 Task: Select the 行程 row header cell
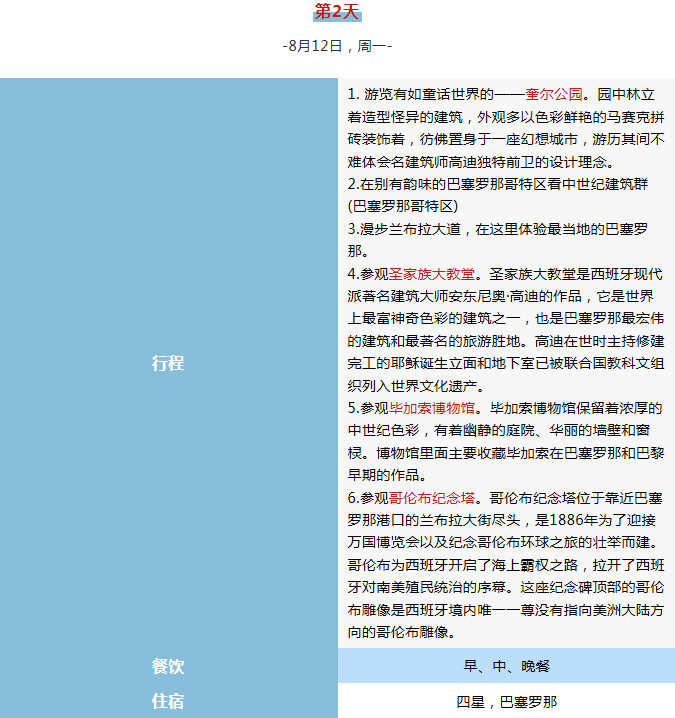click(168, 363)
